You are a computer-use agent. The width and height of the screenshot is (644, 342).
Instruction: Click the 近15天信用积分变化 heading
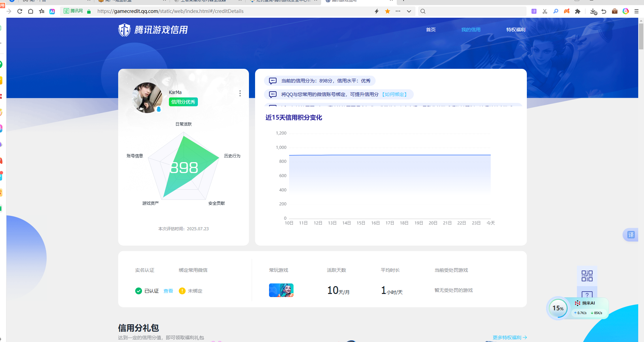(294, 118)
